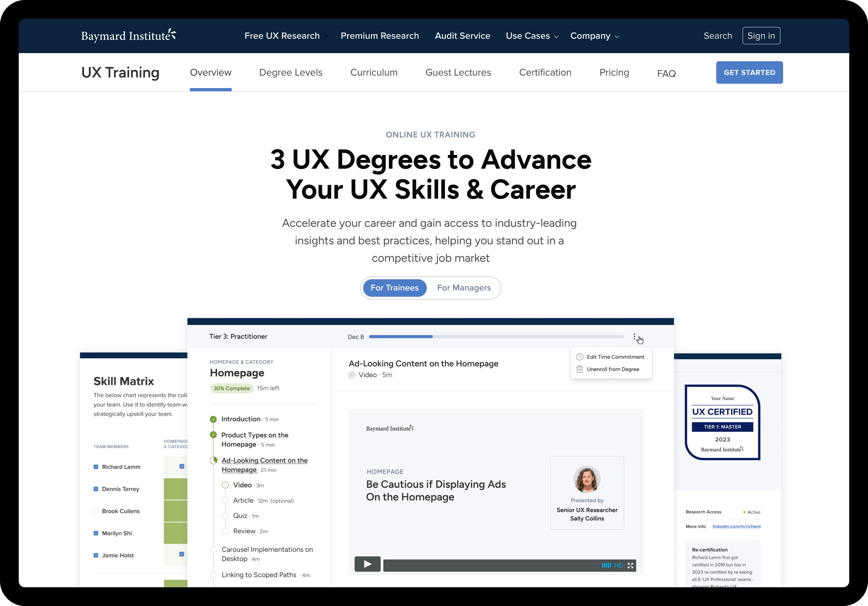Image resolution: width=868 pixels, height=606 pixels.
Task: Switch to For Managers view
Action: (464, 288)
